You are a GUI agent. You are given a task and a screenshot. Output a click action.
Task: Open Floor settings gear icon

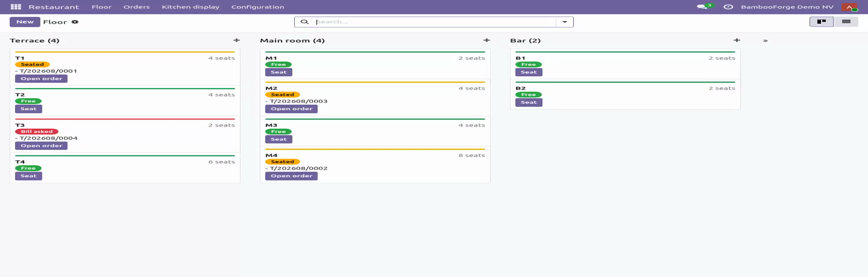click(x=75, y=22)
